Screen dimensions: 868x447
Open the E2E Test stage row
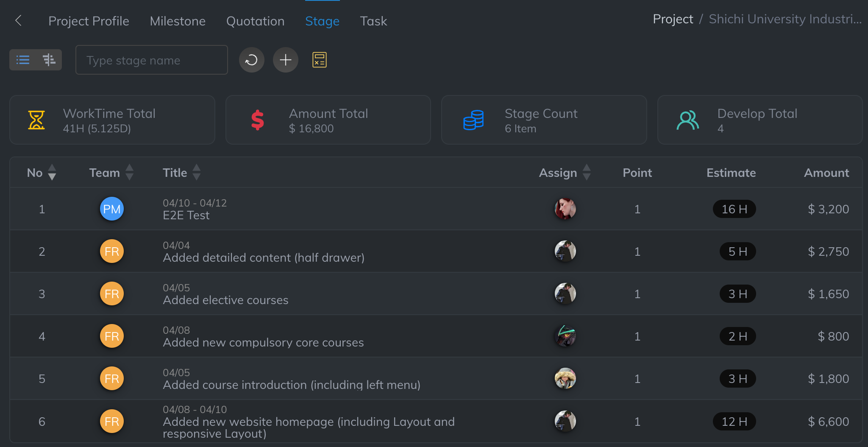point(186,215)
